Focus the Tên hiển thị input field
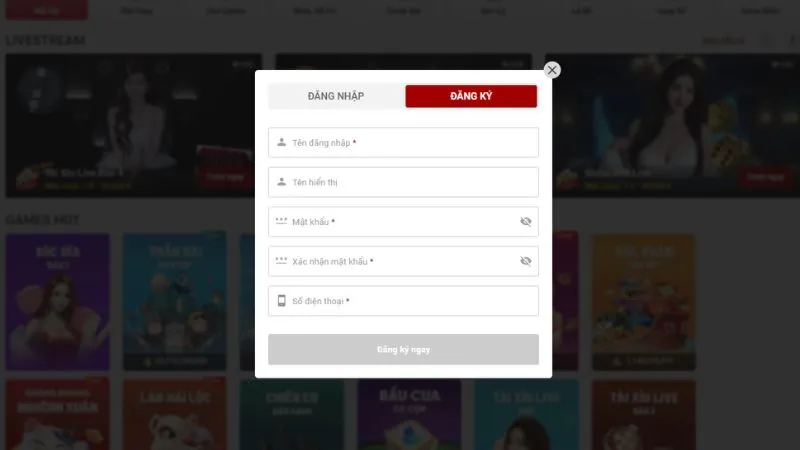 pos(403,182)
